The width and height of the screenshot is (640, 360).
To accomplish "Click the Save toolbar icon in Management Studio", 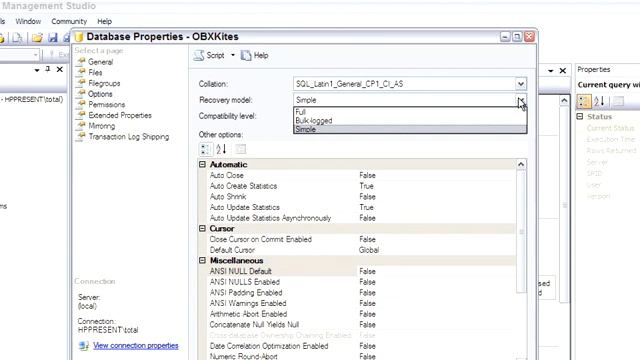I will coord(53,38).
